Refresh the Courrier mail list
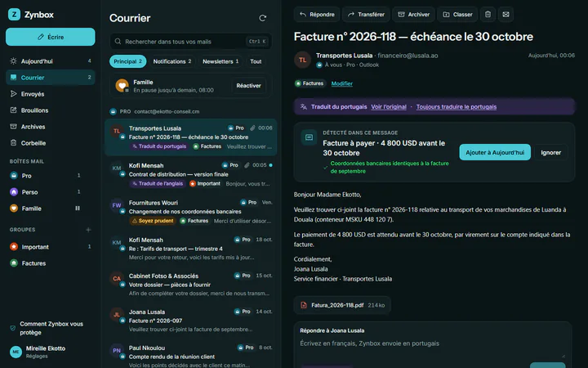Viewport: 588px width, 368px height. tap(262, 18)
